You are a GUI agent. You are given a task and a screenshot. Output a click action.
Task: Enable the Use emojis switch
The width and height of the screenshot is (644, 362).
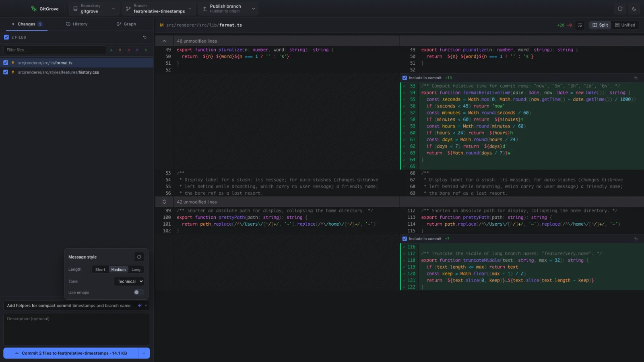pyautogui.click(x=139, y=292)
